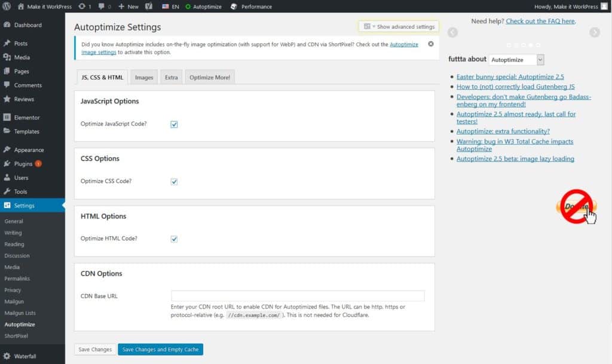Open Tools in the sidebar
Viewport: 612px width, 364px height.
[20, 191]
